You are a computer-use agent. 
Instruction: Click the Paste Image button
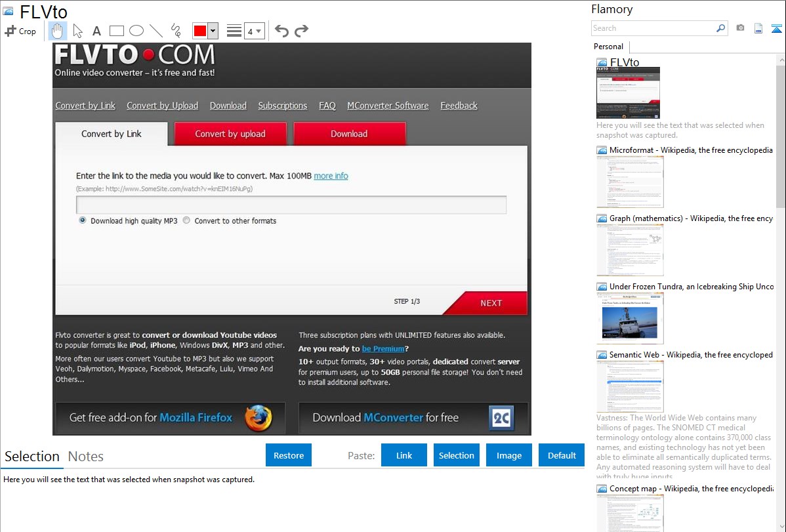[509, 455]
